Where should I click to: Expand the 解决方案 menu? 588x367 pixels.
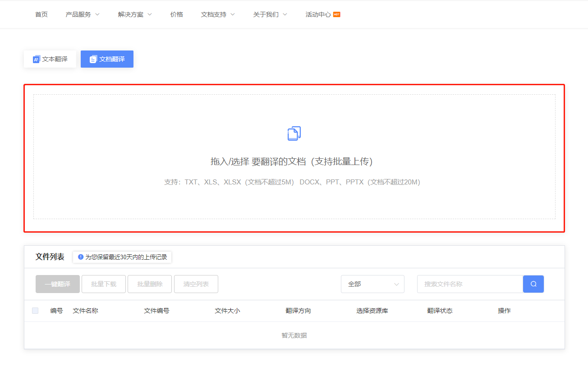tap(135, 14)
